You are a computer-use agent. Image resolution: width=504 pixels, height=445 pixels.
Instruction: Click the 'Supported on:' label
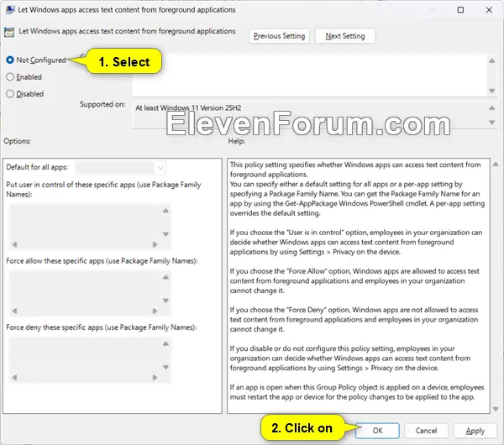click(x=102, y=104)
